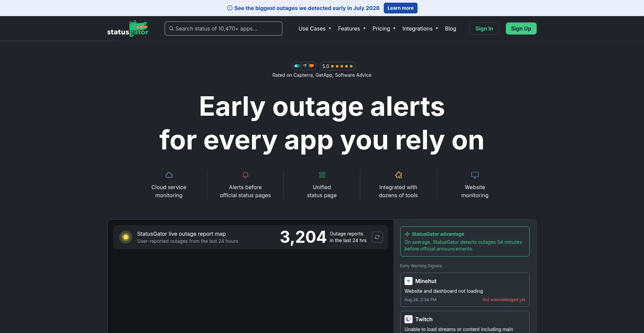Click the 3,204 outage reports count
The width and height of the screenshot is (644, 333).
click(x=303, y=237)
